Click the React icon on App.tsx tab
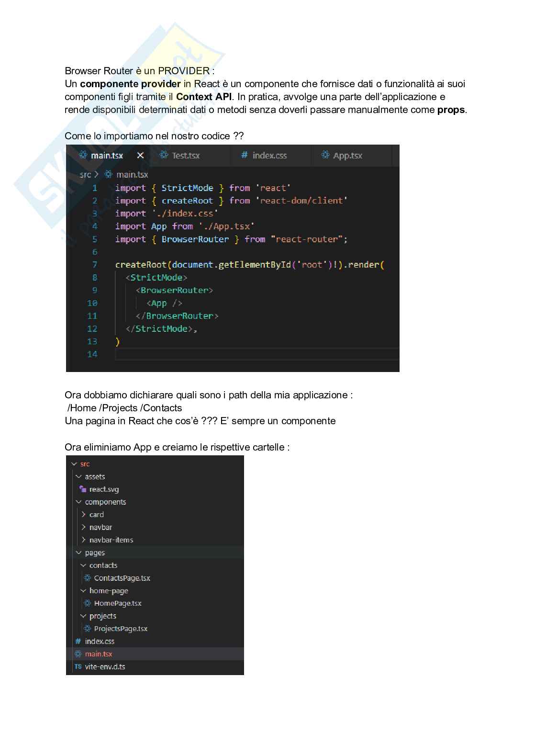Viewport: 535px width, 756px height. (x=325, y=155)
